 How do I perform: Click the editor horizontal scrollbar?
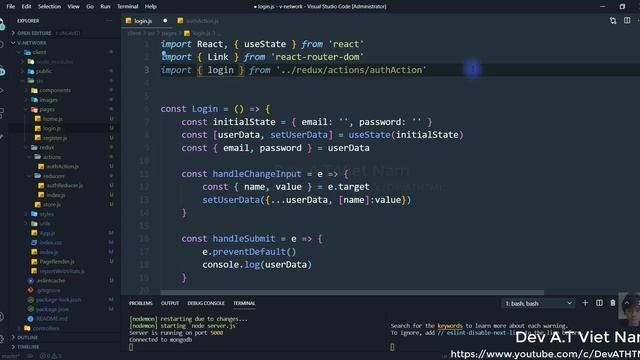[x=352, y=292]
